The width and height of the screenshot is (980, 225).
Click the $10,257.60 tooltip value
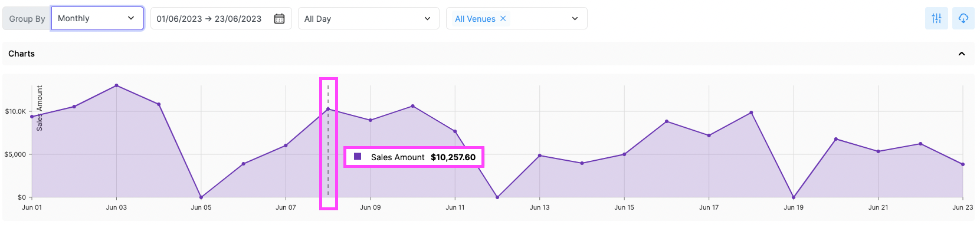453,157
